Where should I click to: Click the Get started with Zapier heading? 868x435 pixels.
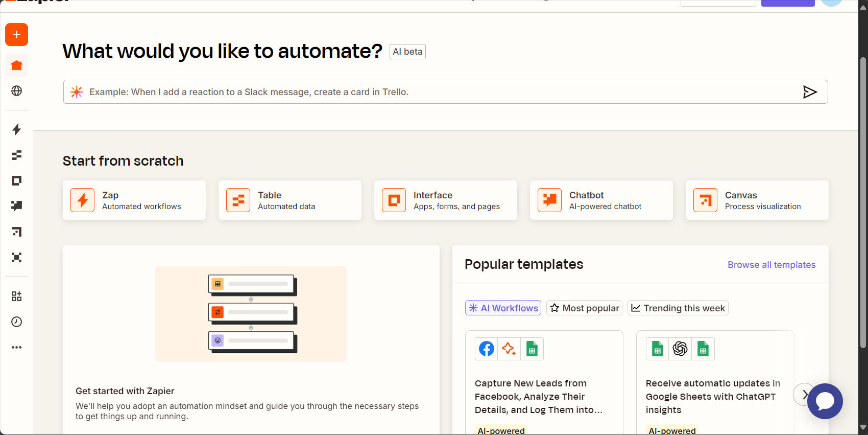click(125, 391)
